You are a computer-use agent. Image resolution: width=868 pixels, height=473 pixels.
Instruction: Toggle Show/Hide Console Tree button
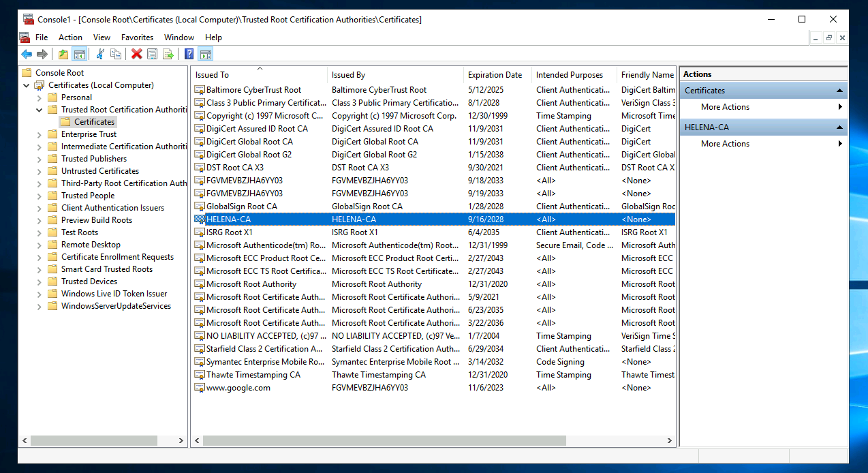pyautogui.click(x=79, y=55)
